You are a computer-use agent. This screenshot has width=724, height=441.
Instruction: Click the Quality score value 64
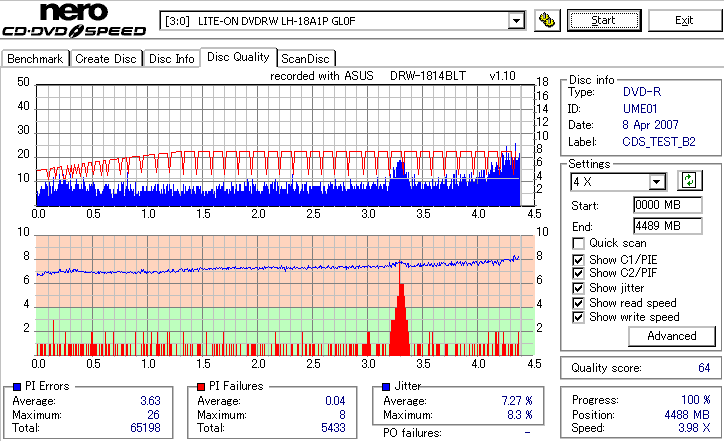click(704, 368)
